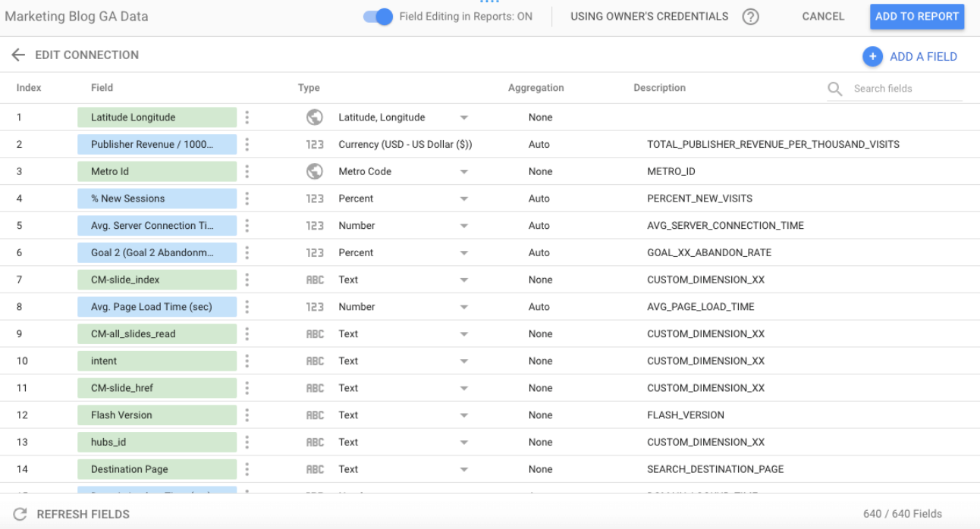Select the green Destination Page field chip
The width and height of the screenshot is (980, 529).
tap(157, 468)
